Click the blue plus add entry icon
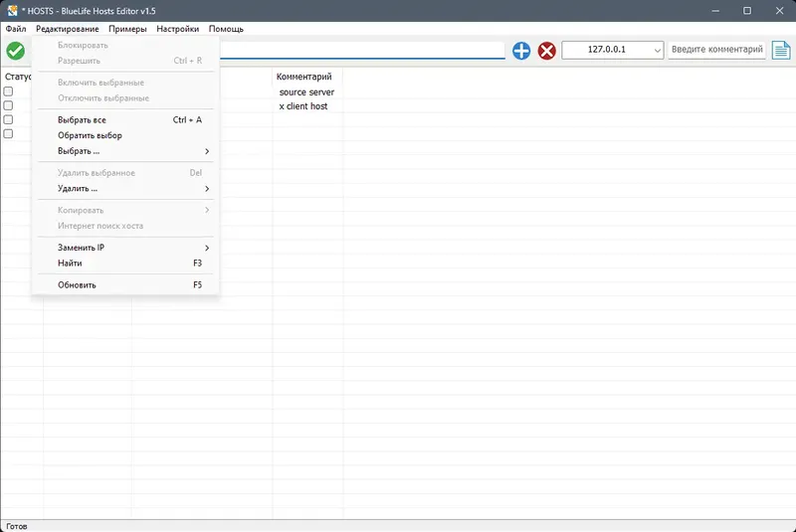Viewport: 796px width, 532px height. (x=521, y=51)
